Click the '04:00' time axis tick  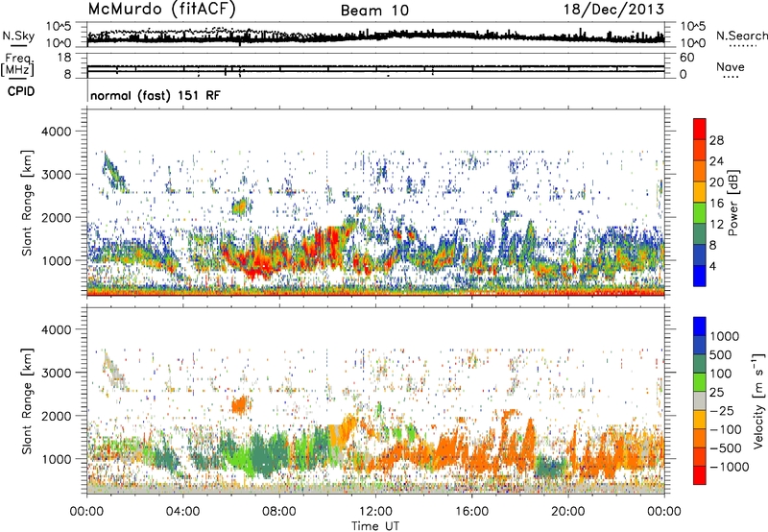tap(182, 512)
